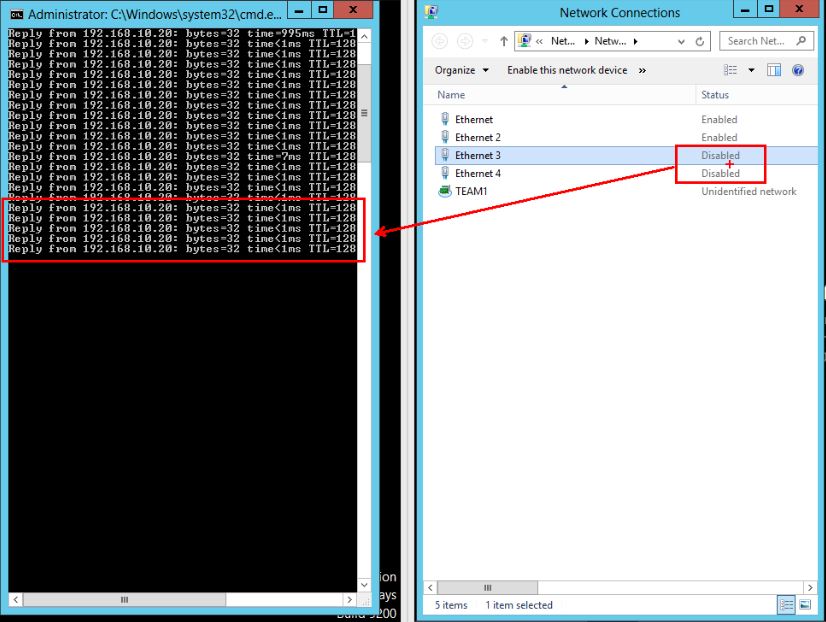Click the Ethernet adapter icon
Screen dimensions: 826x622
pos(445,119)
